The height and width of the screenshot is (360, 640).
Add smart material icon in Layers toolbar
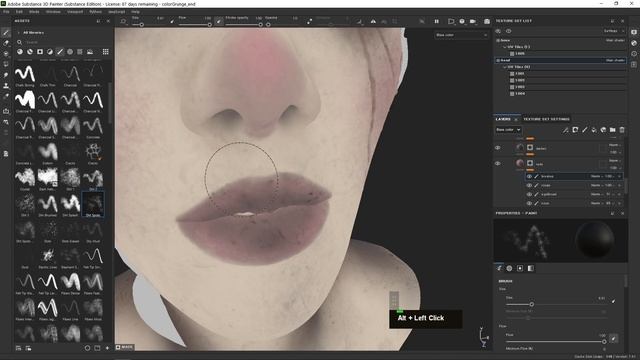pyautogui.click(x=603, y=130)
